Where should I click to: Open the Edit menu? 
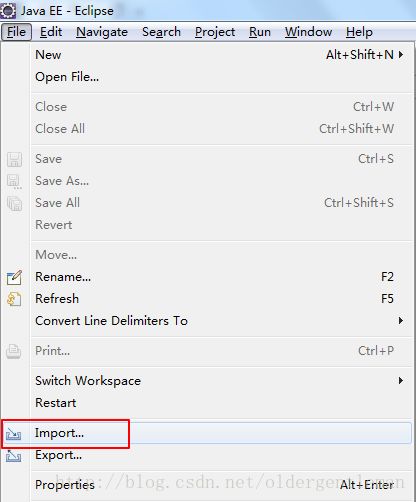point(51,32)
